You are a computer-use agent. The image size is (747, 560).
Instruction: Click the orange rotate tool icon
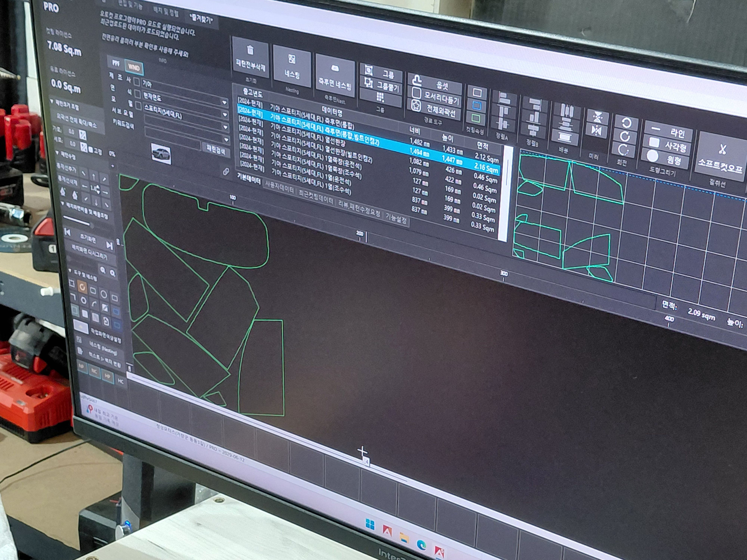[82, 287]
